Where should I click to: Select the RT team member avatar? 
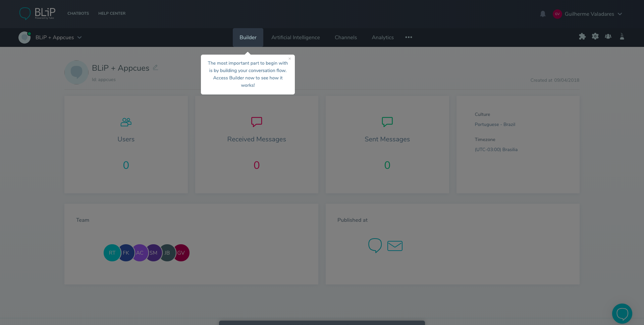[112, 253]
